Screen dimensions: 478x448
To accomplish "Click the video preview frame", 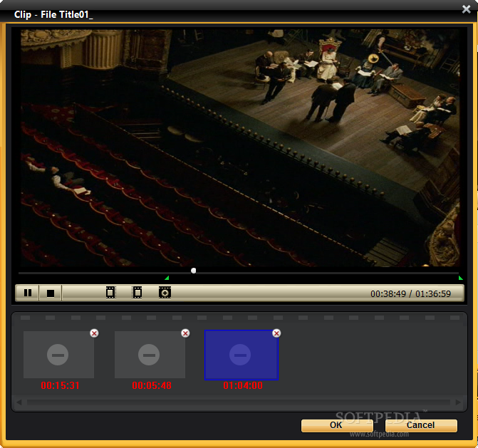I will coord(240,148).
